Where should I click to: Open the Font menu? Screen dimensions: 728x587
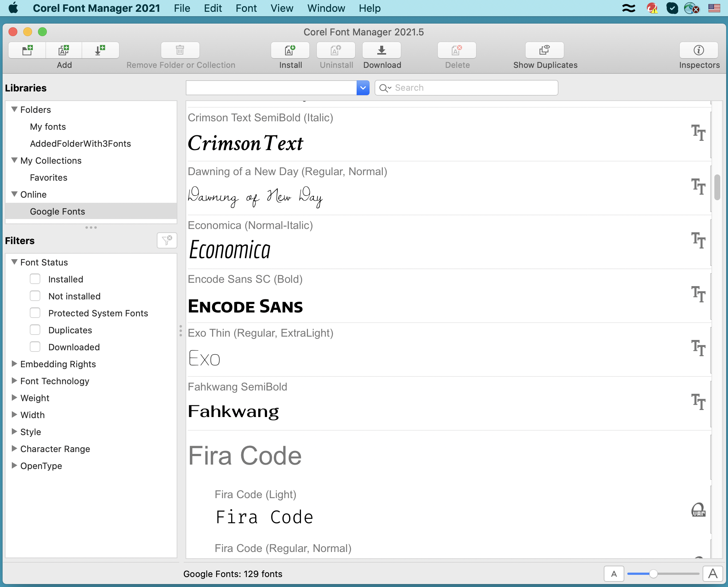(x=246, y=8)
